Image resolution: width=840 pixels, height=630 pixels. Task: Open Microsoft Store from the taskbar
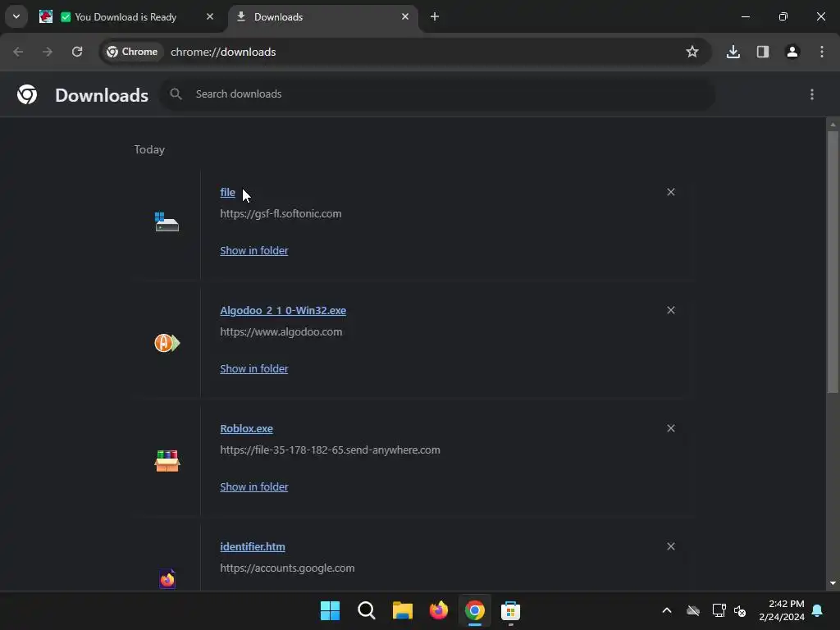point(510,610)
